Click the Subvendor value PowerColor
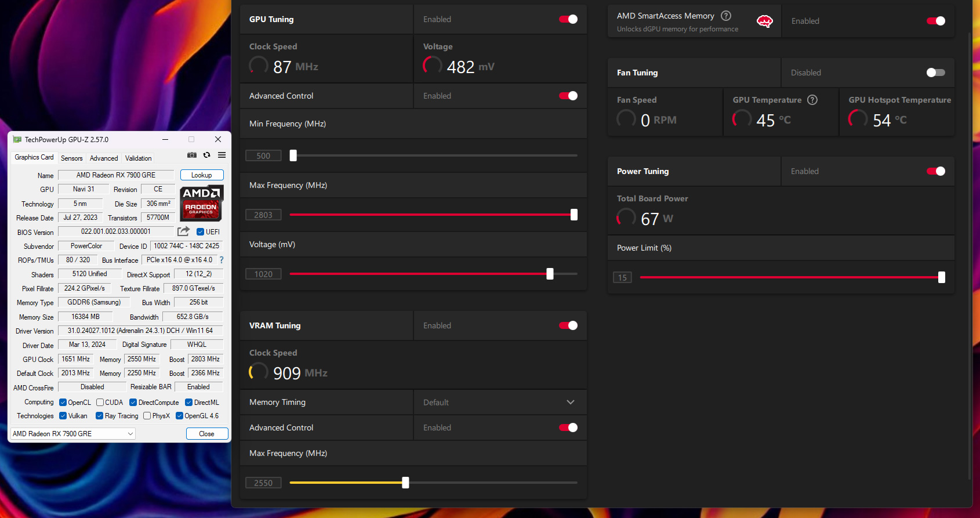Viewport: 980px width, 518px height. (86, 246)
